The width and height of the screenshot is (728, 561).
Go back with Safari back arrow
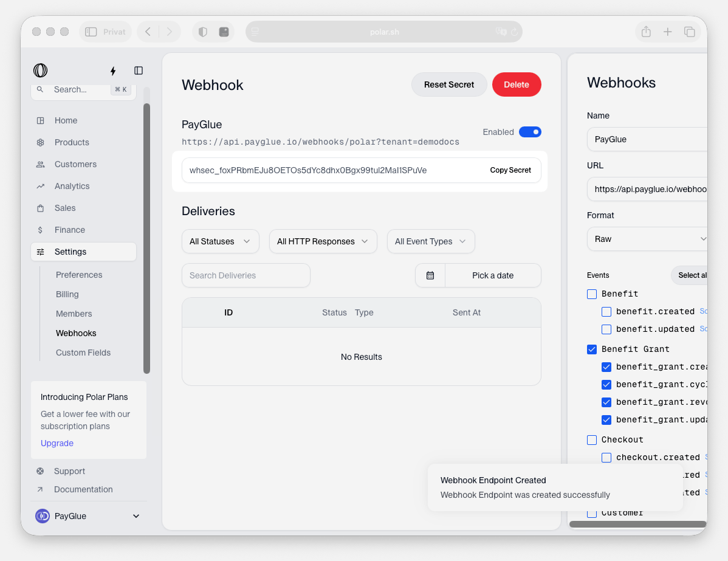click(x=148, y=32)
